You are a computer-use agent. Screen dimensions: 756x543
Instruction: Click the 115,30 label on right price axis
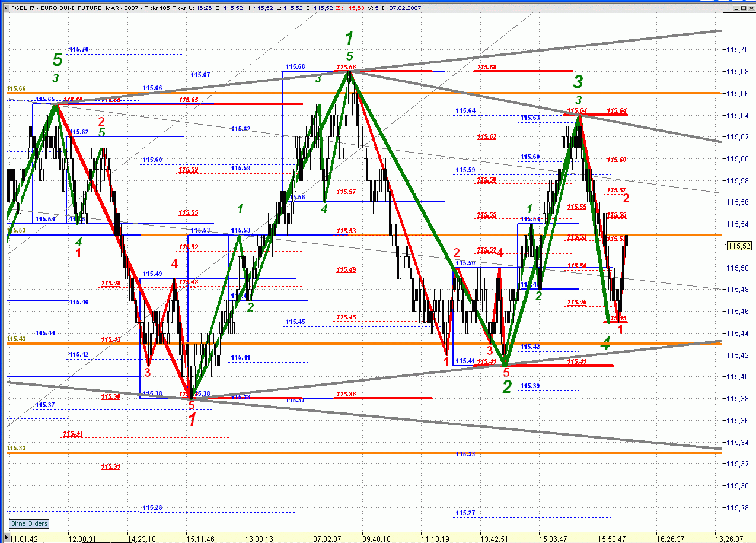click(739, 485)
